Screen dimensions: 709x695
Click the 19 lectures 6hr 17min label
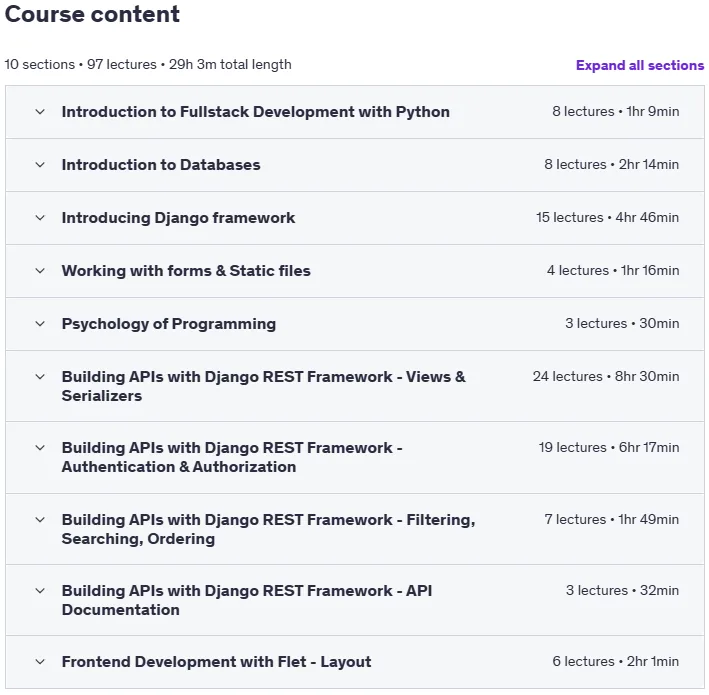609,447
